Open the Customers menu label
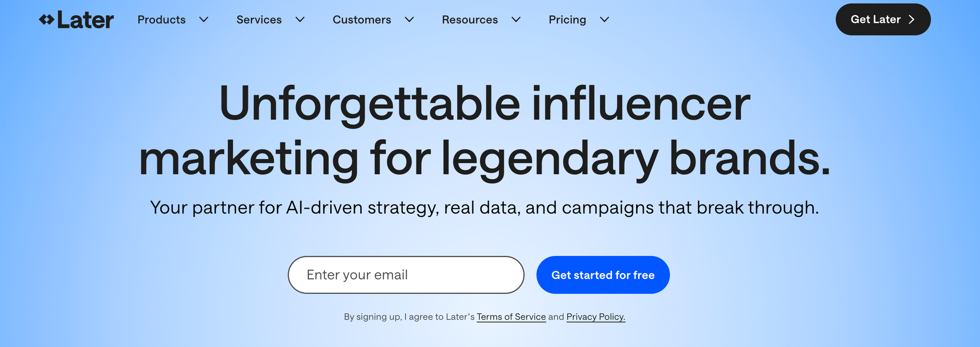Image resolution: width=980 pixels, height=347 pixels. [362, 20]
